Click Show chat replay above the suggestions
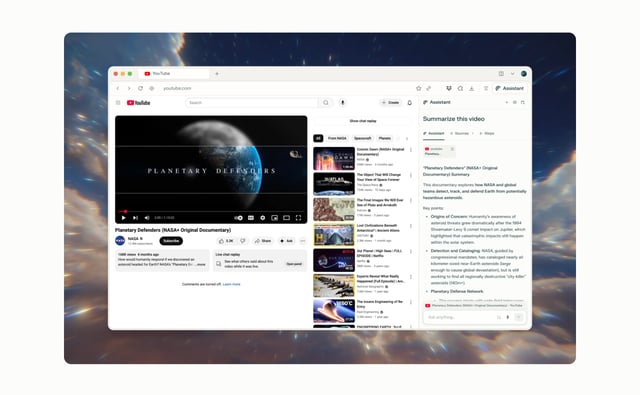The height and width of the screenshot is (395, 640). [363, 121]
